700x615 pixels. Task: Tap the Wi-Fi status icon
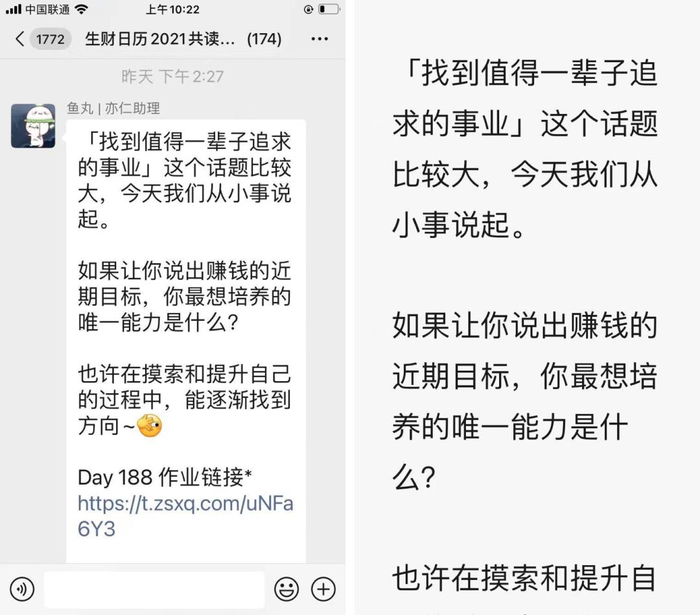81,9
